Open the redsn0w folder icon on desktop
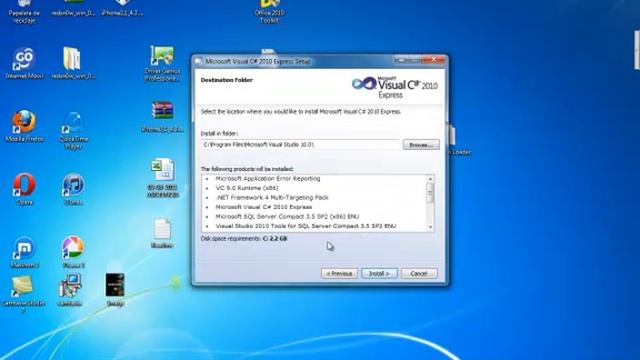 (x=73, y=63)
